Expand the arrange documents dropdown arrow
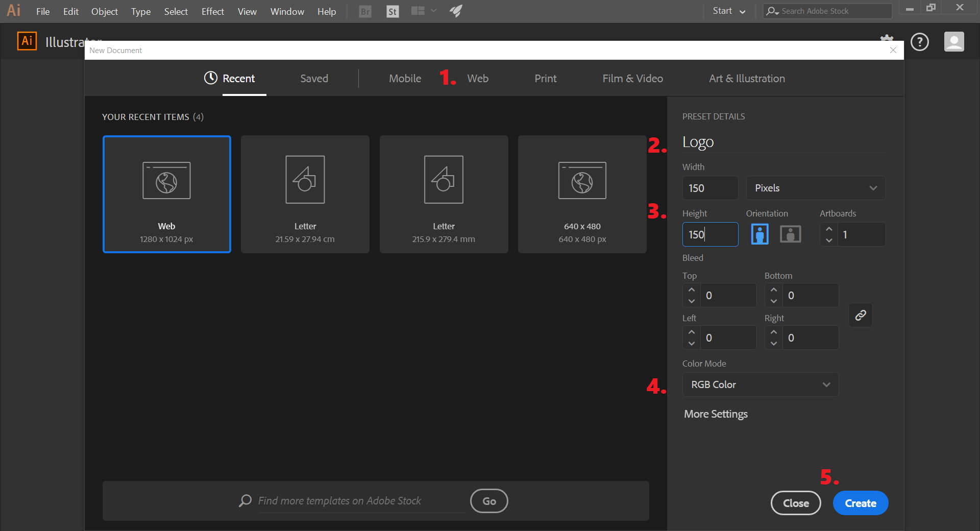Screen dimensions: 980x531 434,11
